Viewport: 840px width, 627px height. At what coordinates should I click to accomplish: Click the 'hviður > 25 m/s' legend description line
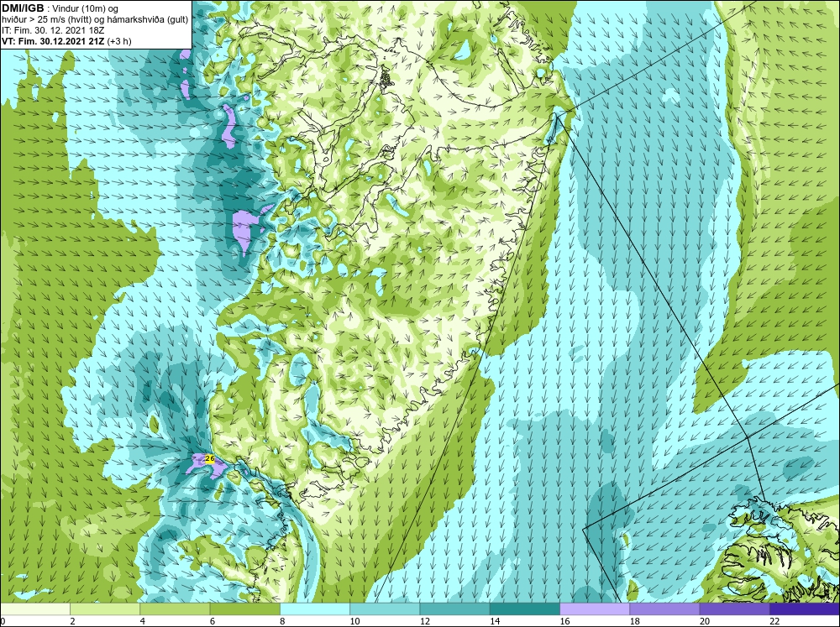95,20
